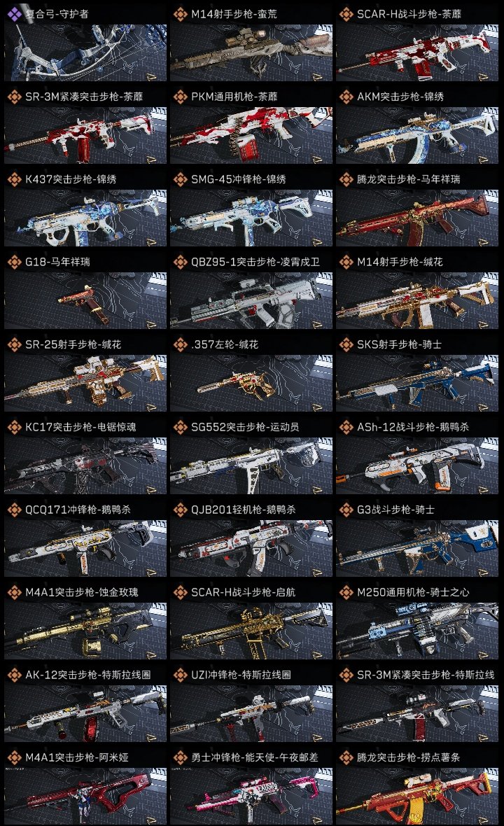The image size is (504, 826).
Task: Select the ASh-12战斗步枪-鹅鸭杀 skin image
Action: [417, 465]
